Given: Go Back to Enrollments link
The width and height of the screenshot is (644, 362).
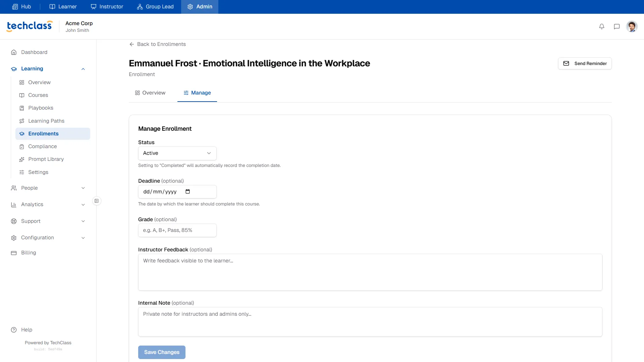Looking at the screenshot, I should pos(157,44).
